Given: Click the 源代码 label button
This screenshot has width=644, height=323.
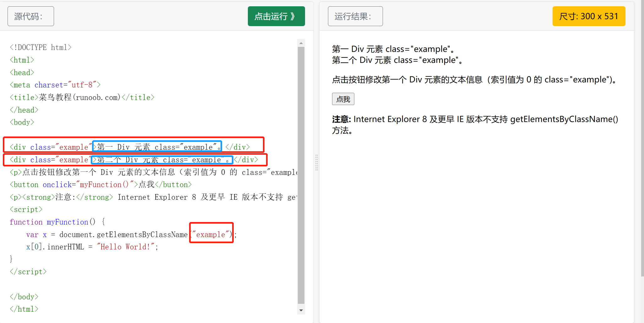Looking at the screenshot, I should [x=31, y=16].
